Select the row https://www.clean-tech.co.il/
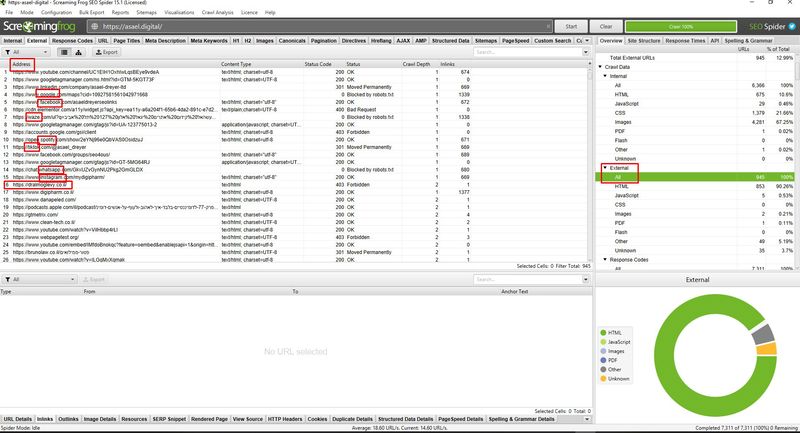Viewport: 800px width, 433px height. coord(296,222)
